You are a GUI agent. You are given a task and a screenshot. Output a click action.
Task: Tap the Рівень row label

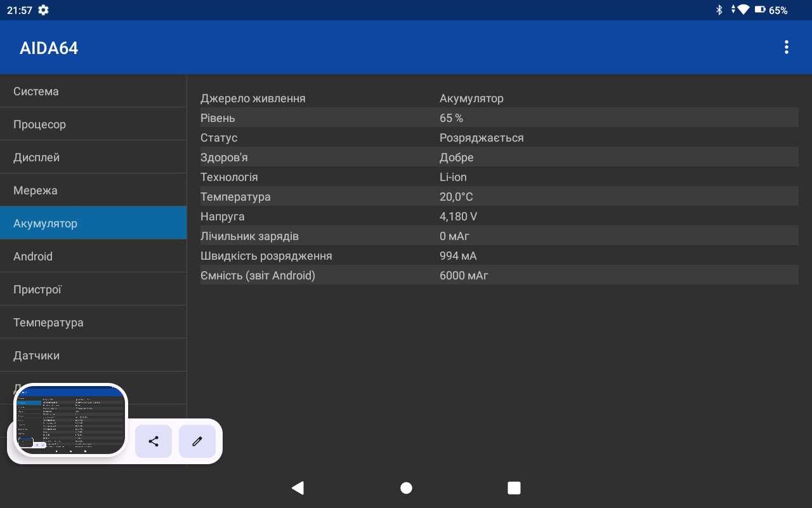[x=218, y=118]
